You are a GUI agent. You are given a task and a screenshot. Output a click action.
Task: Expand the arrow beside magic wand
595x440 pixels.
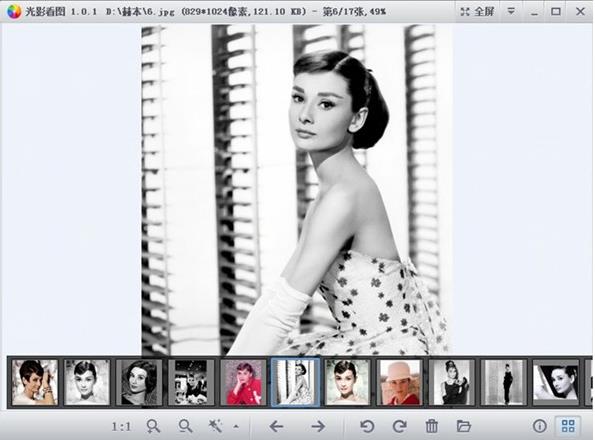(x=236, y=427)
